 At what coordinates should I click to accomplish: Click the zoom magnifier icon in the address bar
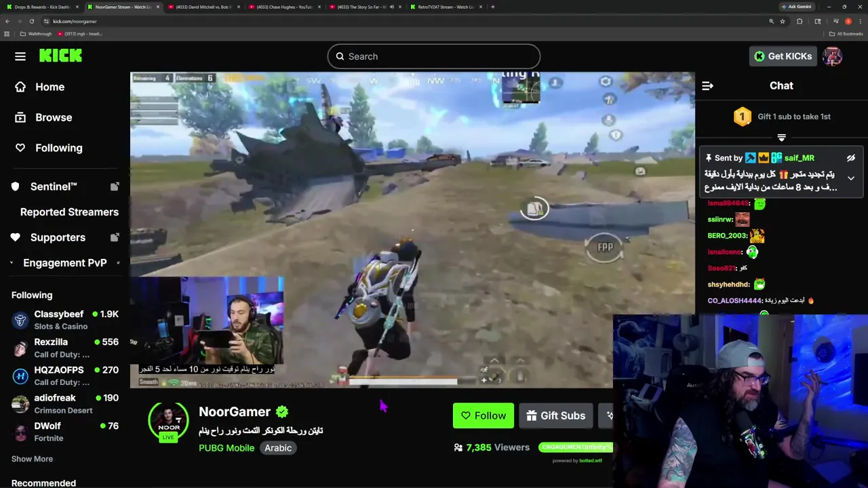pyautogui.click(x=771, y=21)
